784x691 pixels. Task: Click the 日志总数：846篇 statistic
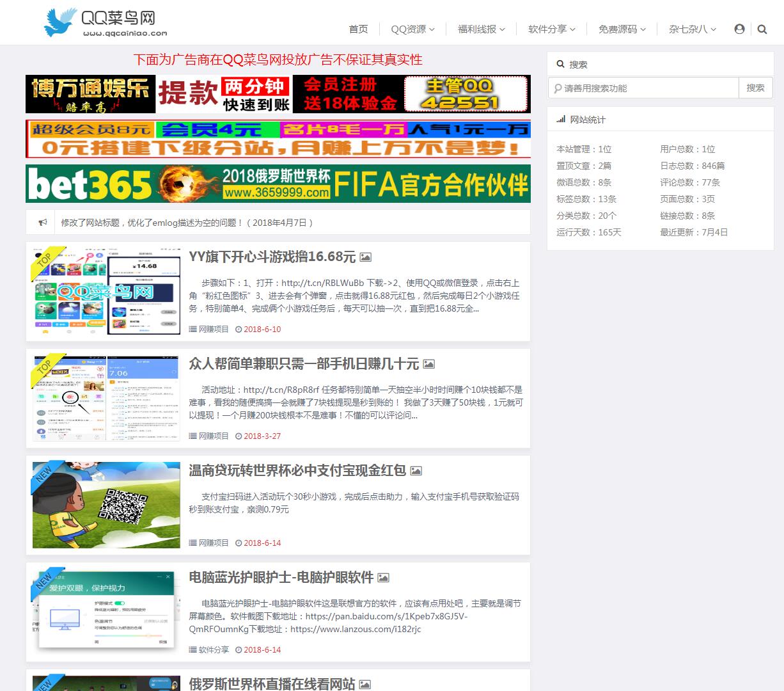[693, 166]
